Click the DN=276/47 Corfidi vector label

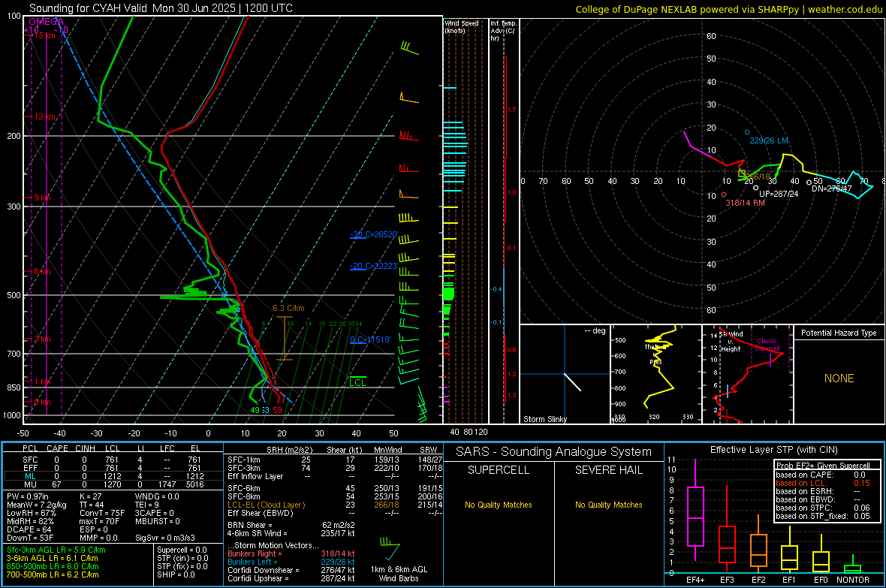(x=831, y=188)
